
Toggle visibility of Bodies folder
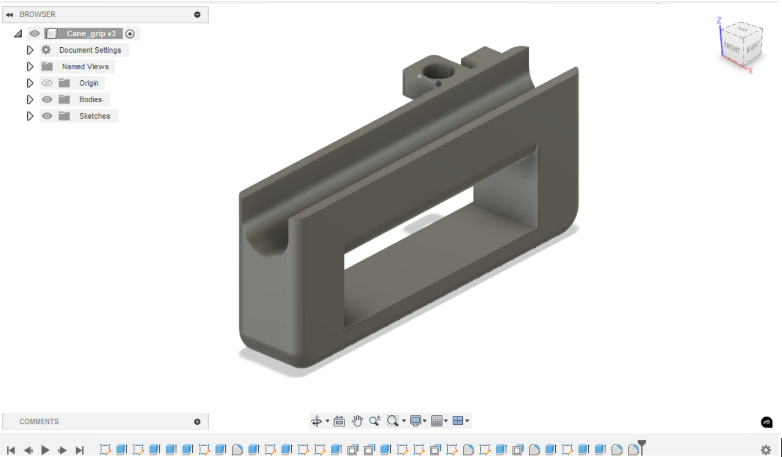click(x=46, y=99)
